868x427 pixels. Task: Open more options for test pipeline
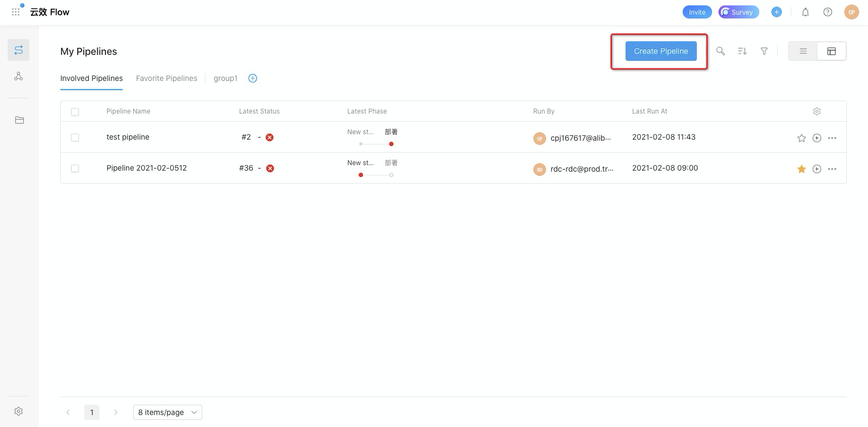click(832, 138)
